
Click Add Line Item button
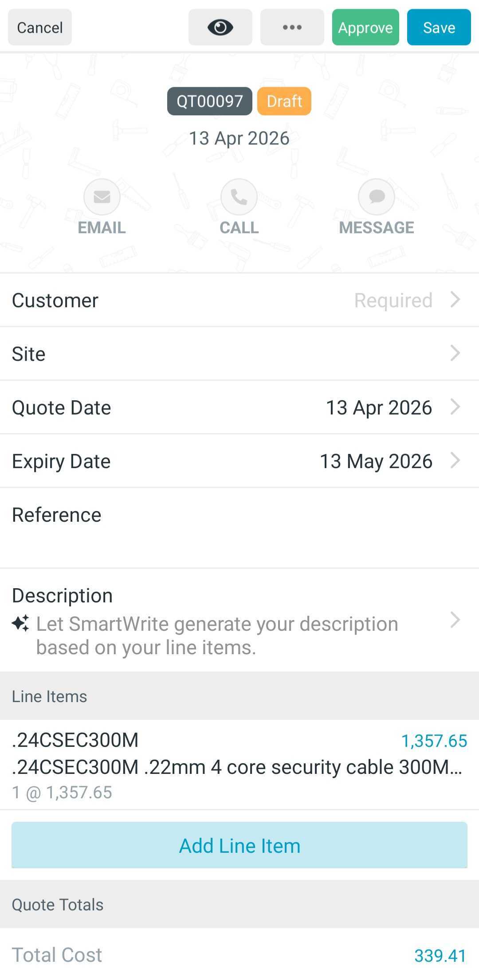click(239, 845)
